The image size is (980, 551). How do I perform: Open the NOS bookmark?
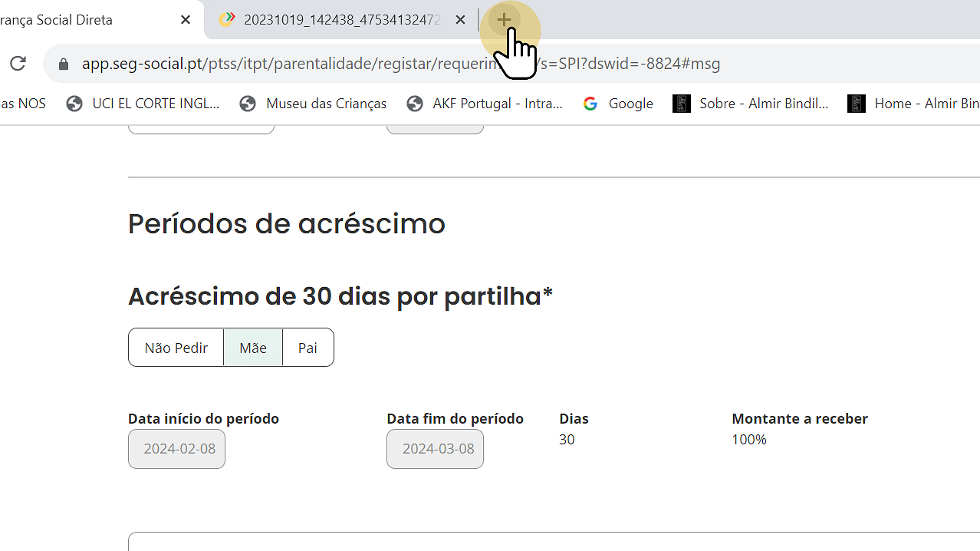tap(23, 104)
